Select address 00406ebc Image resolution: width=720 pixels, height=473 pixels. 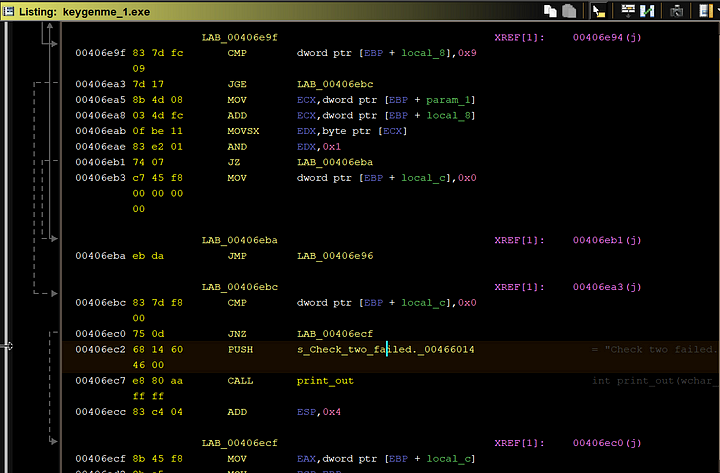tap(100, 303)
